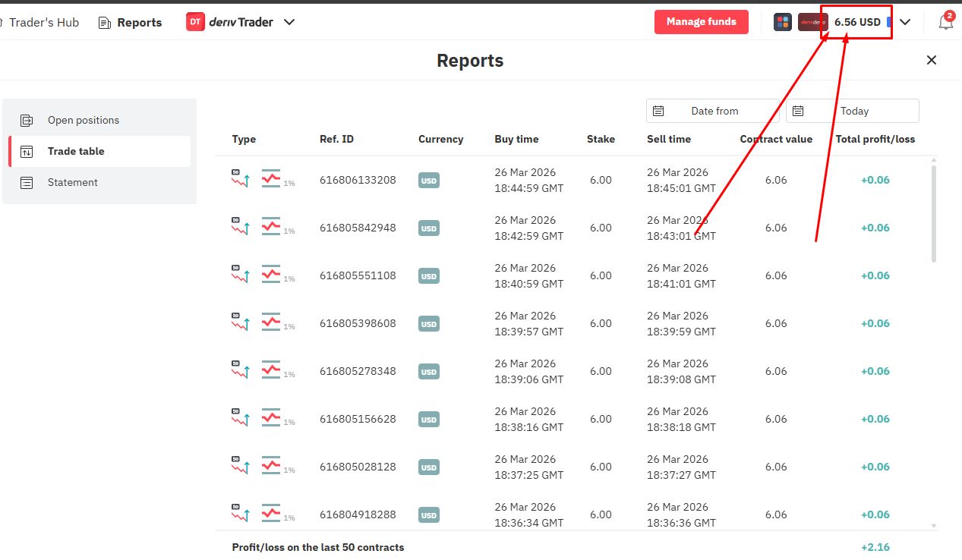Click the Open positions sidebar icon
The width and height of the screenshot is (962, 560).
tap(27, 120)
